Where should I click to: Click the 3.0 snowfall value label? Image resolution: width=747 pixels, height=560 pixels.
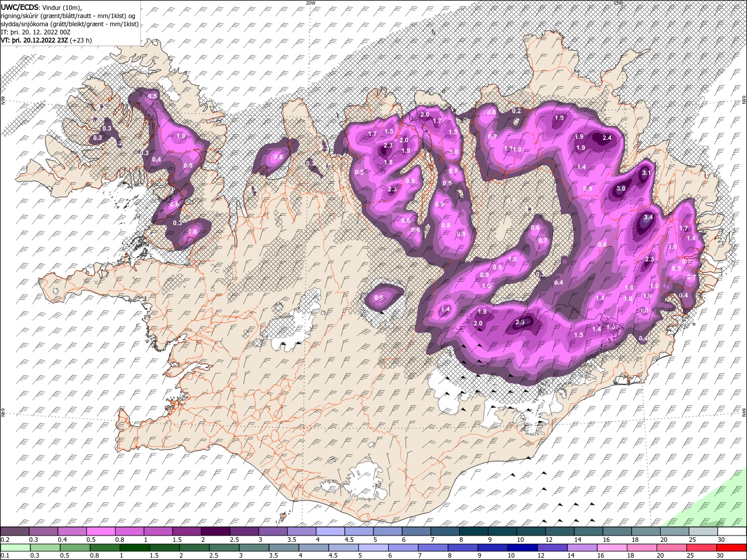[621, 188]
